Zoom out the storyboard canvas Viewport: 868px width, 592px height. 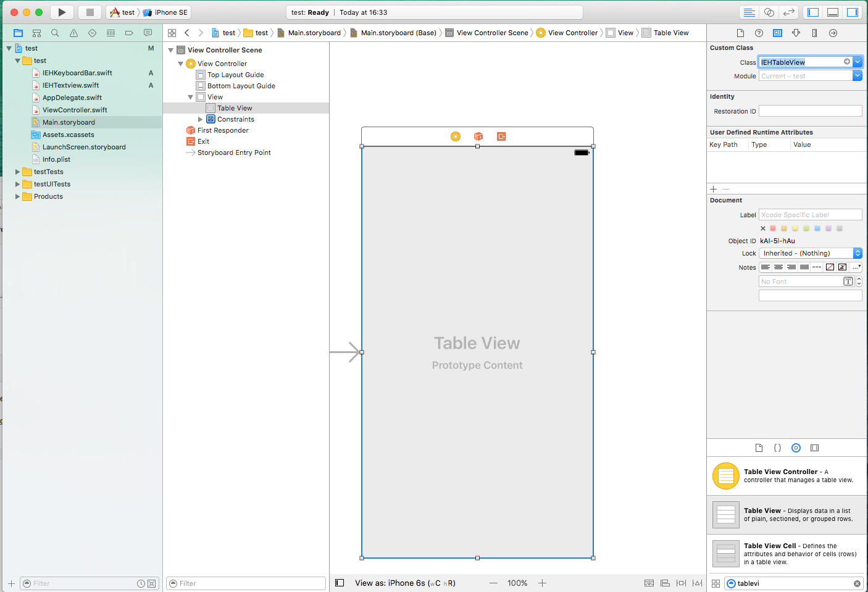[x=493, y=583]
